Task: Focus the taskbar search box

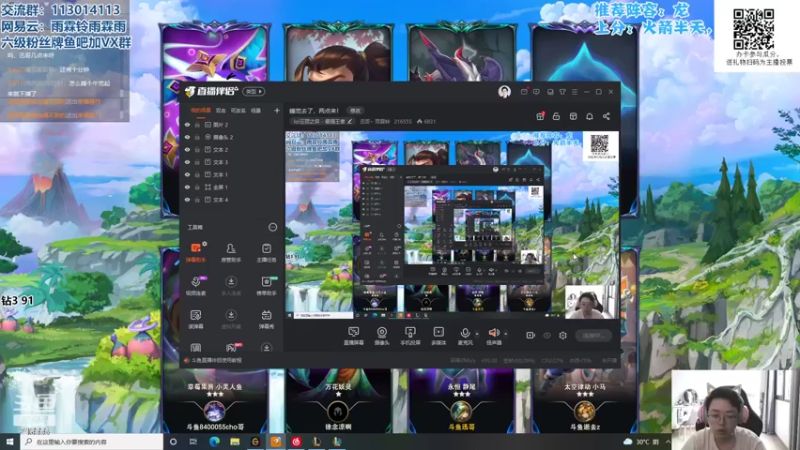Action: tap(92, 442)
